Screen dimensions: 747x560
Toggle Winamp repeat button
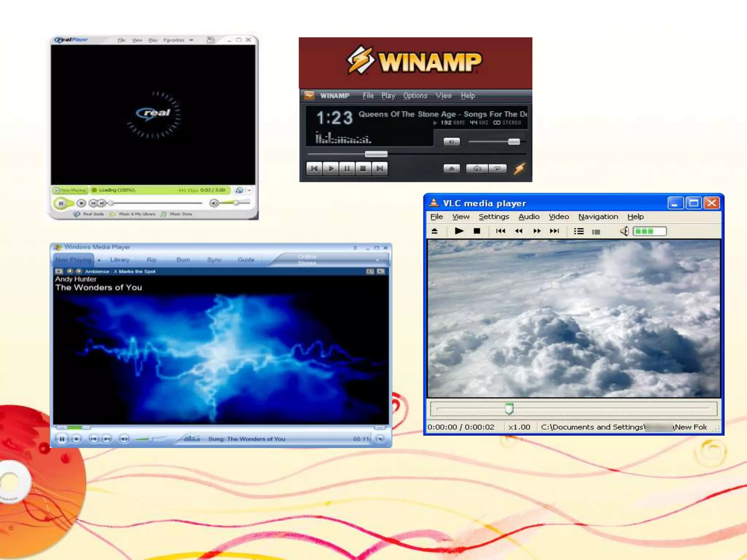pos(498,169)
